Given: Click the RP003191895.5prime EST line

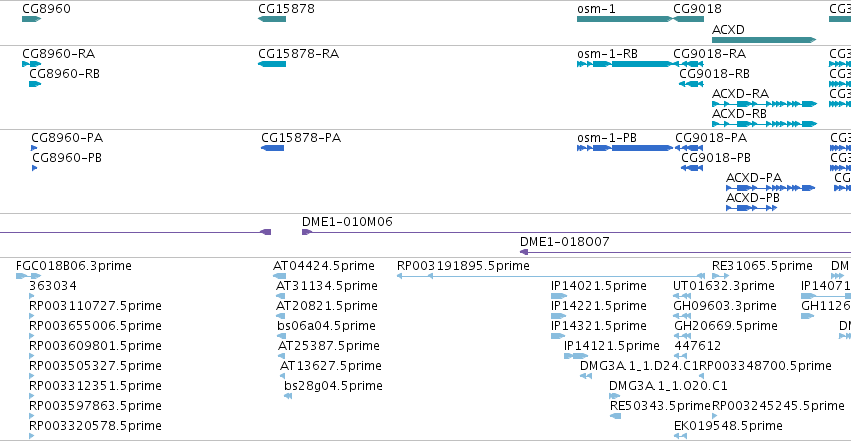Looking at the screenshot, I should pos(551,276).
